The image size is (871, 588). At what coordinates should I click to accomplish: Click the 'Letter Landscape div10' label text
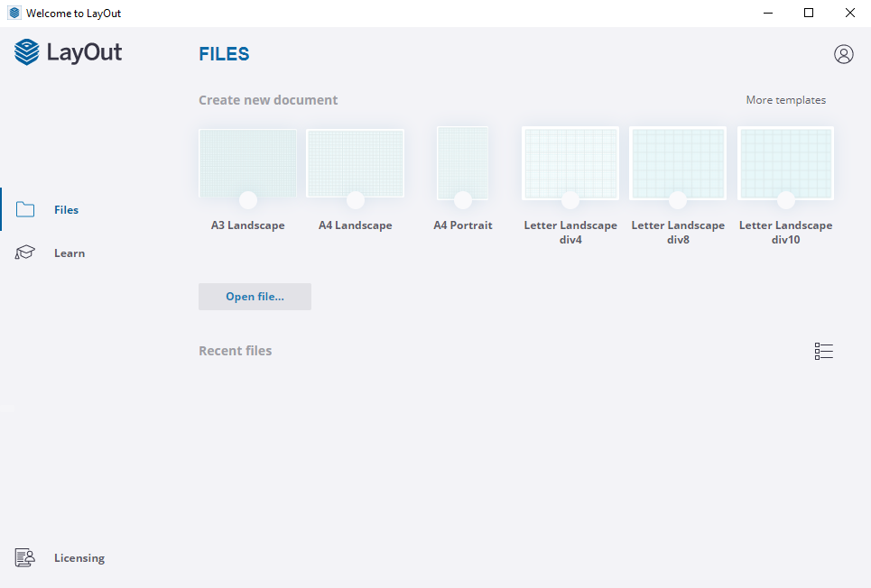pos(785,233)
